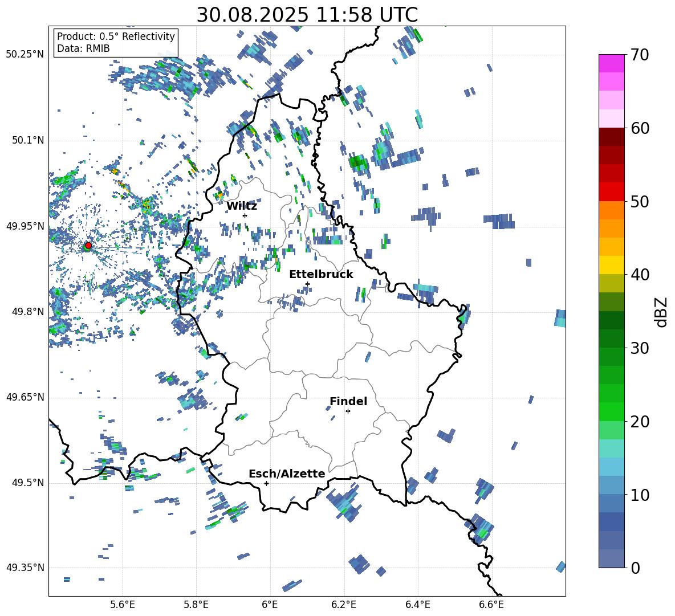This screenshot has width=675, height=616.
Task: Click the 50.25°N latitude label
Action: click(x=25, y=55)
